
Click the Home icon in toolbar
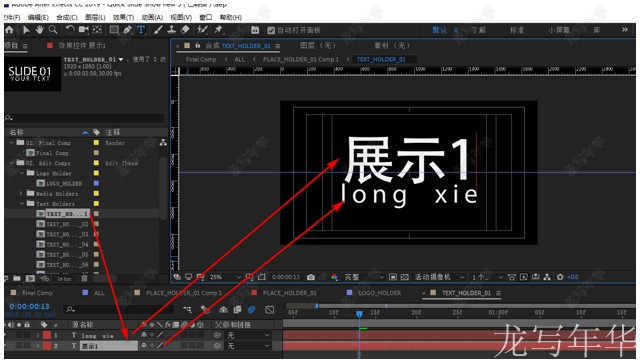pos(9,30)
